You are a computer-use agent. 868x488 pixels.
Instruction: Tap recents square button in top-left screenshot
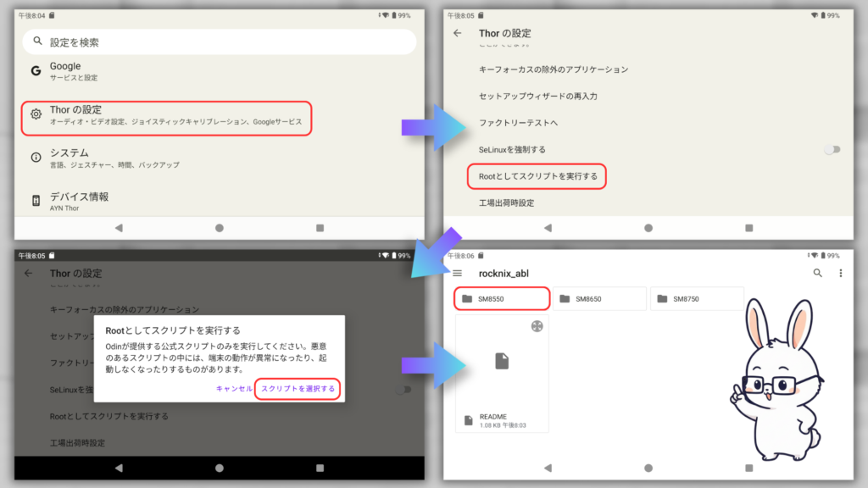[320, 228]
